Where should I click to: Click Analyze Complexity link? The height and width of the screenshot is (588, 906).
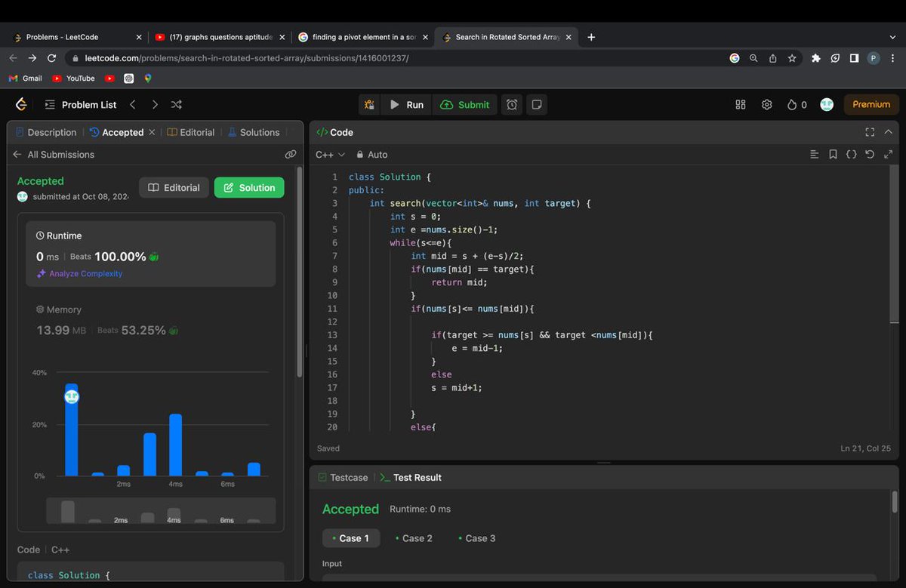[x=79, y=273]
